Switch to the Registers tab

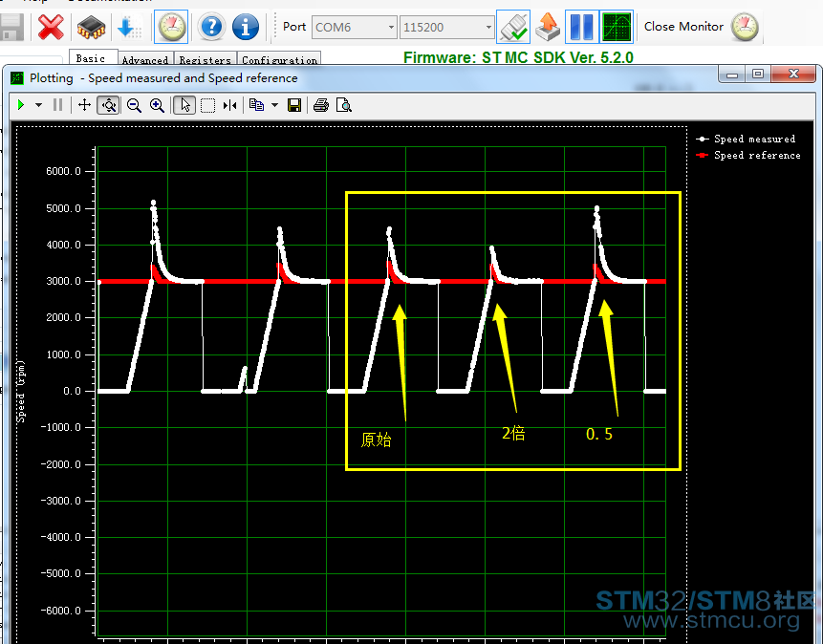pyautogui.click(x=205, y=60)
